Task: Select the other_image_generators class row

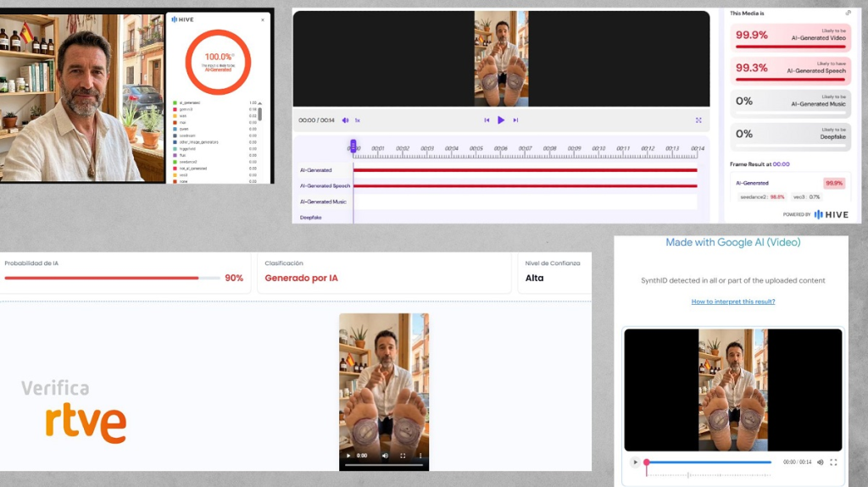Action: point(215,142)
